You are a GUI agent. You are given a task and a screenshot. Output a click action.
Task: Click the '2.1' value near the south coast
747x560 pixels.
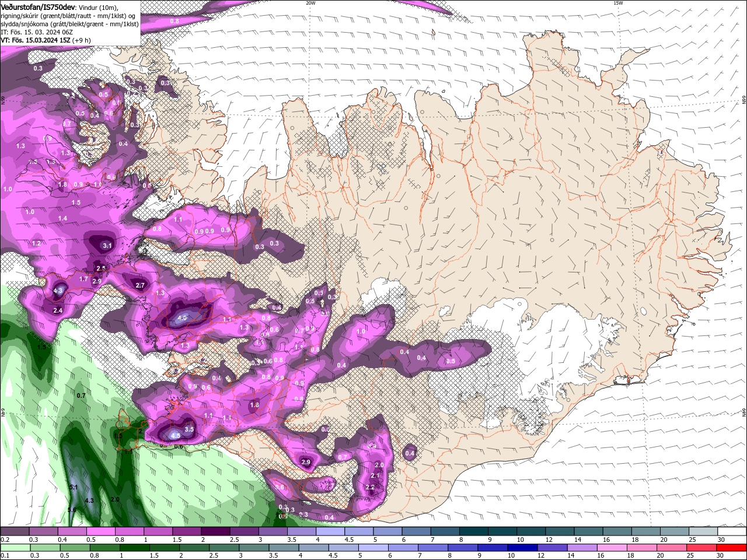pos(375,475)
